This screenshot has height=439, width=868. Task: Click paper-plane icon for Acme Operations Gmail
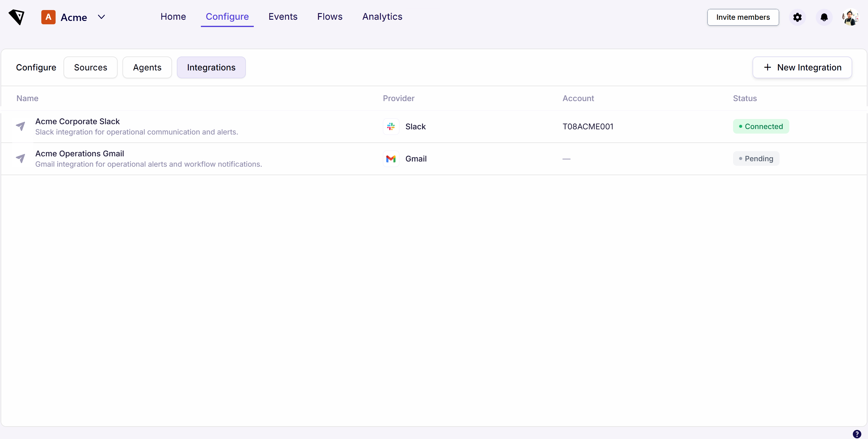(21, 158)
